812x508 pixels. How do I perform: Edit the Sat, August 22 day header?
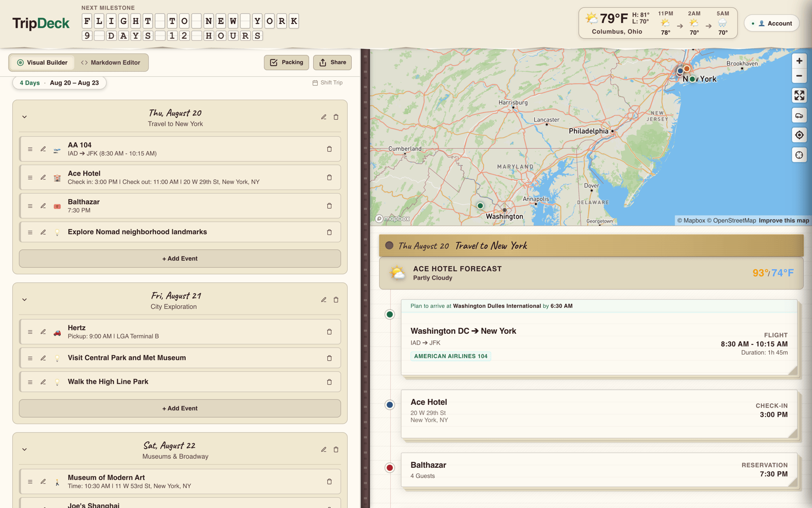point(324,450)
